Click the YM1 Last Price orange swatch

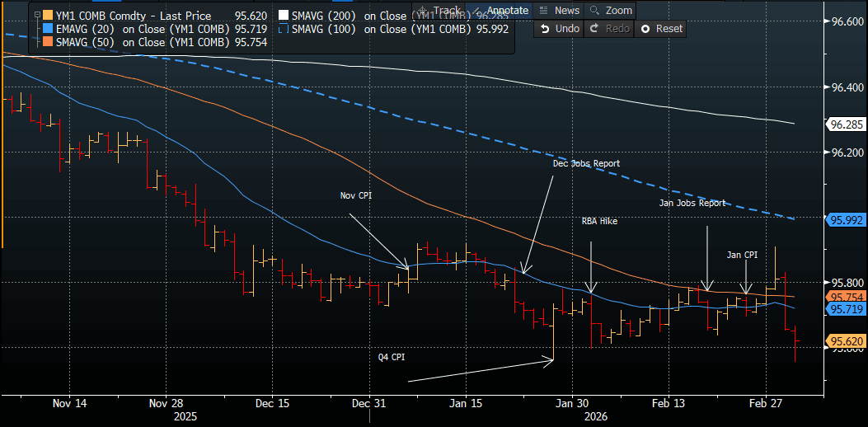pos(48,16)
